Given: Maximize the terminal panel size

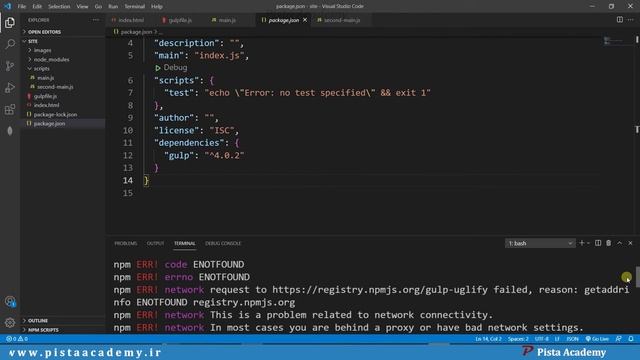Looking at the screenshot, I should coord(620,243).
